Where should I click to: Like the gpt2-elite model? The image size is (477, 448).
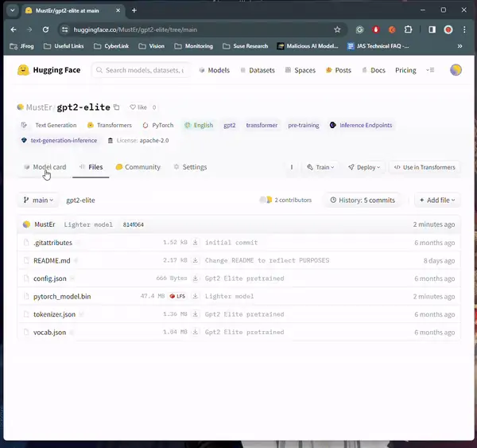[138, 107]
